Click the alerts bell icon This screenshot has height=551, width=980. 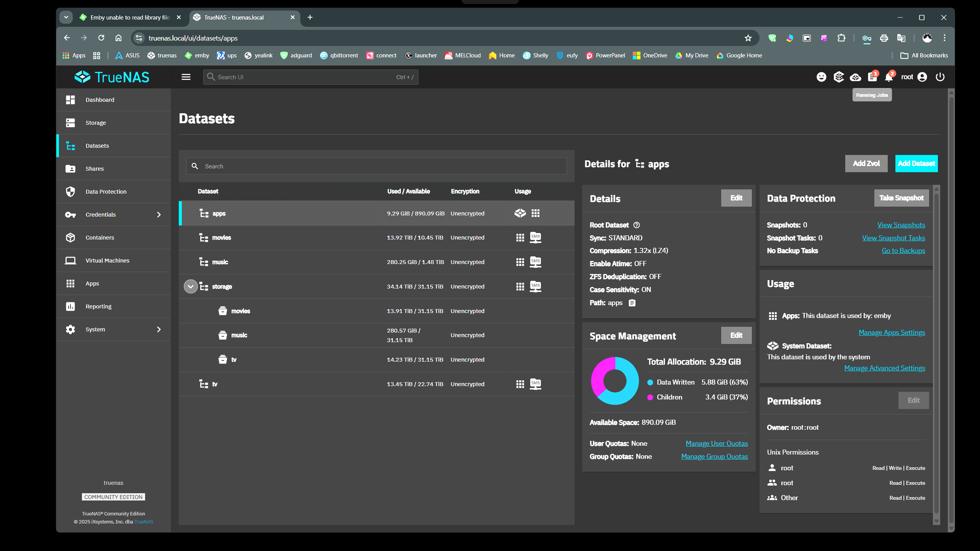[889, 77]
